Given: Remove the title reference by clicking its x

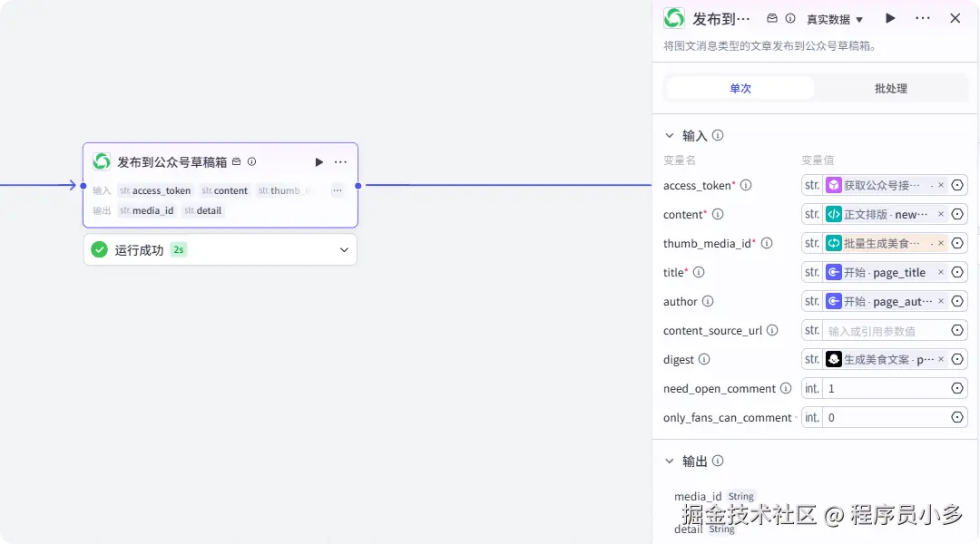Looking at the screenshot, I should coord(942,272).
